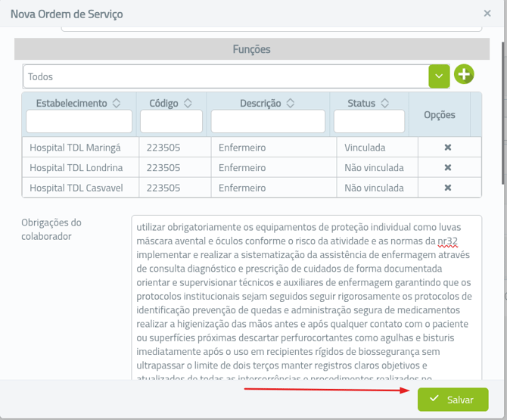Click the dialog's vertical scrollbar

[503, 114]
